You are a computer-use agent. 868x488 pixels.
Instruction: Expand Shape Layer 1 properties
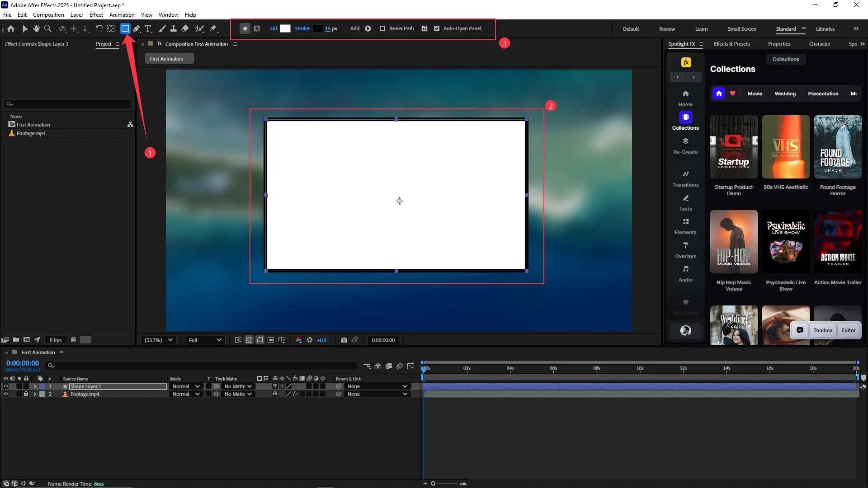click(x=35, y=386)
